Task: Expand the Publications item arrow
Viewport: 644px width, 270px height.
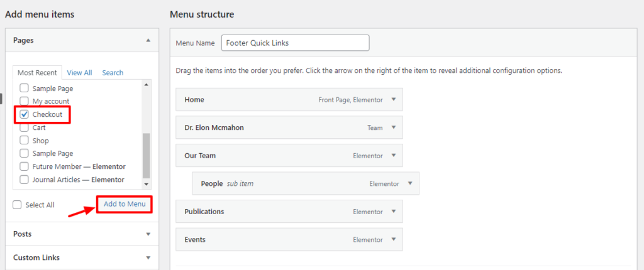Action: 393,212
